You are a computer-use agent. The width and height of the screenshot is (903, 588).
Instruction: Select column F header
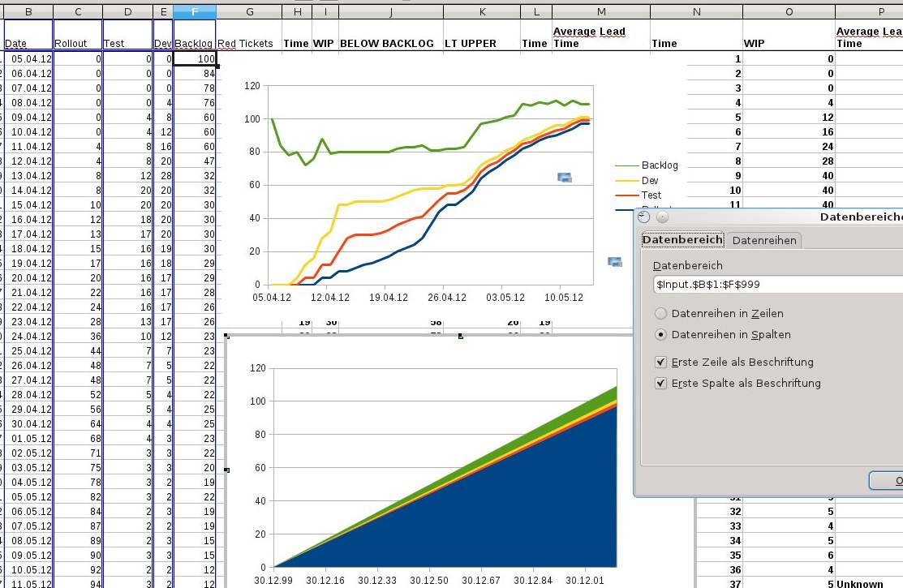pyautogui.click(x=195, y=12)
